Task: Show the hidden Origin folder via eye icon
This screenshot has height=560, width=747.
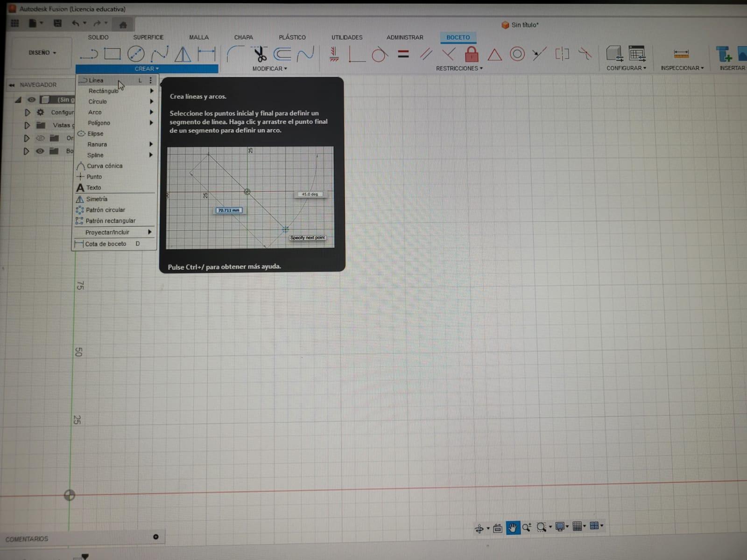Action: coord(41,138)
